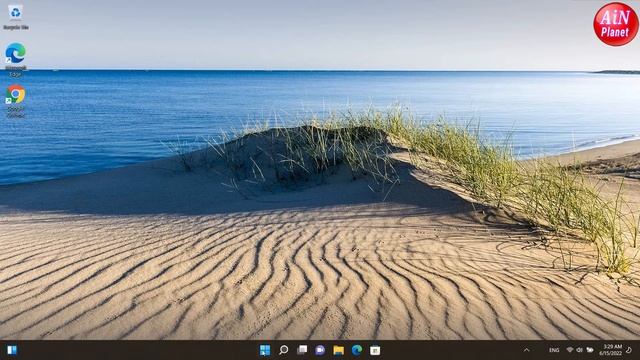Viewport: 640px width, 360px height.
Task: Open the calendar from the 3:29 AM clock
Action: pos(611,350)
